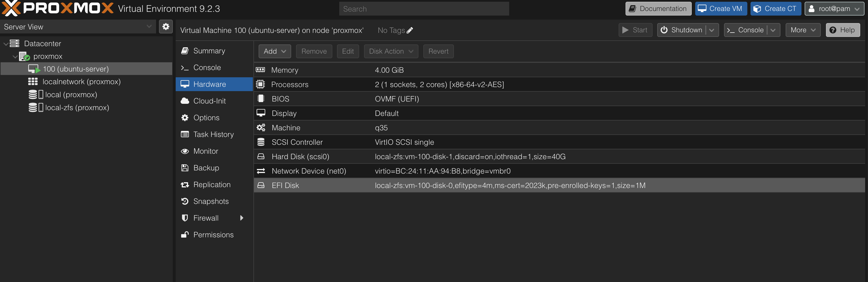868x282 pixels.
Task: Open the Task History tab
Action: 214,134
